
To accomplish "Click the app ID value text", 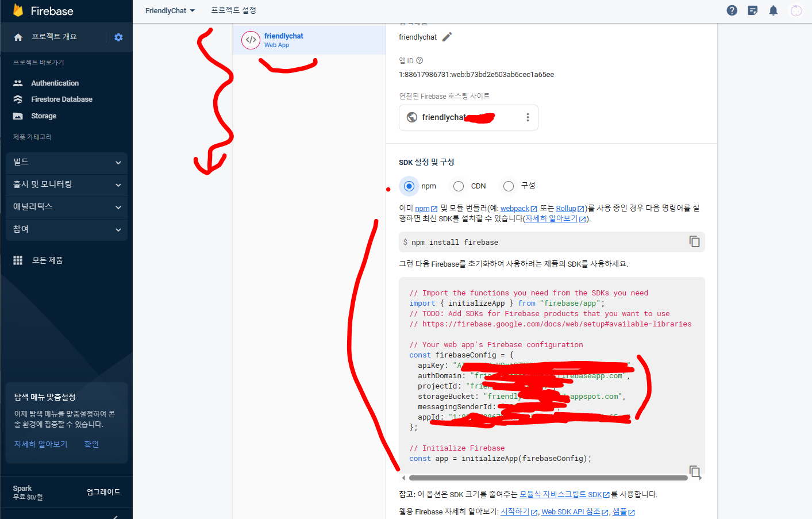I will (476, 75).
